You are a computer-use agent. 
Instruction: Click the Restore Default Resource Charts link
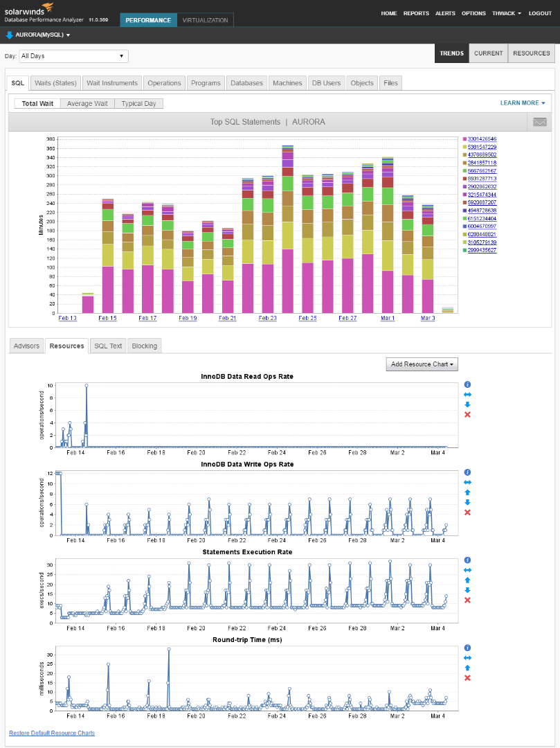point(52,733)
